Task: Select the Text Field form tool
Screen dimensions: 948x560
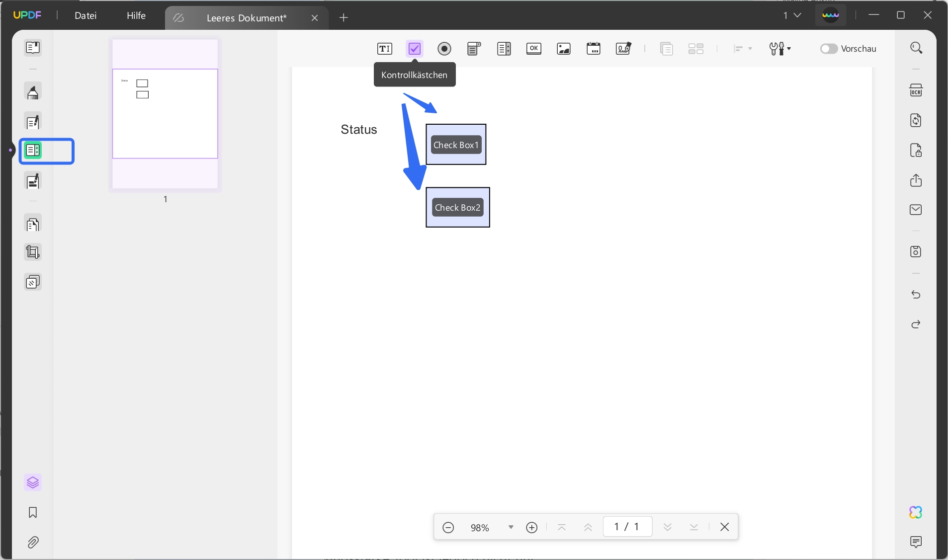Action: tap(384, 49)
